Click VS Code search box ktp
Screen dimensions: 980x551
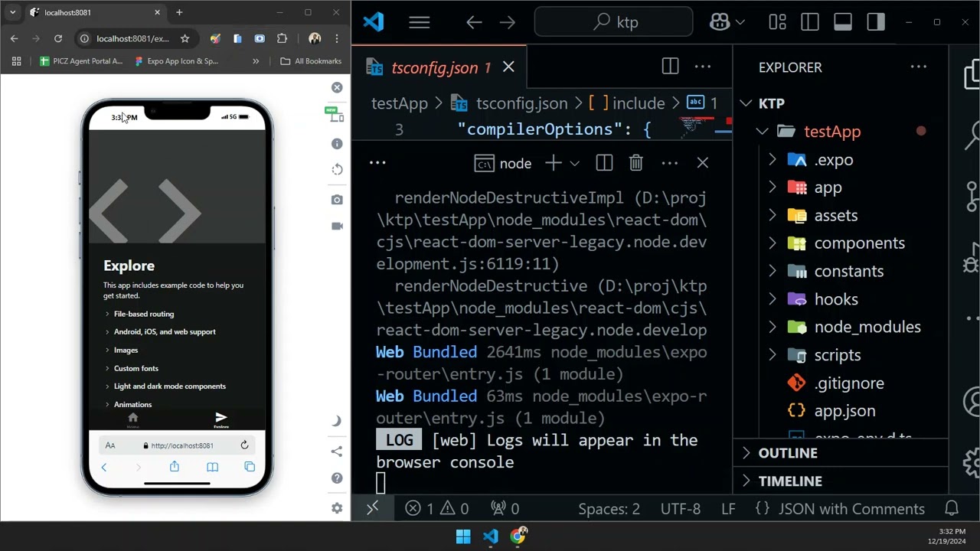point(614,22)
